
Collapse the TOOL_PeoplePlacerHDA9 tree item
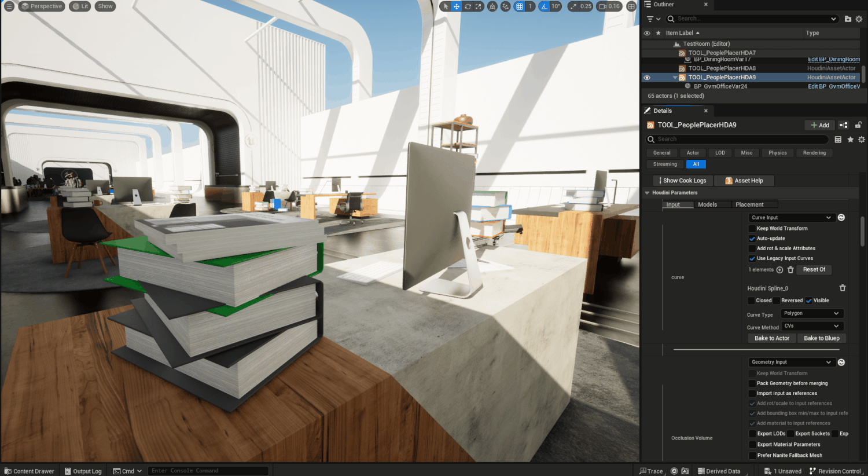click(x=674, y=77)
